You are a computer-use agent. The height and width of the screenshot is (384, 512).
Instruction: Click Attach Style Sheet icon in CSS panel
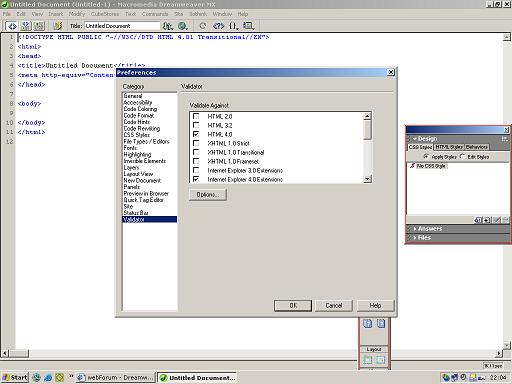(478, 220)
